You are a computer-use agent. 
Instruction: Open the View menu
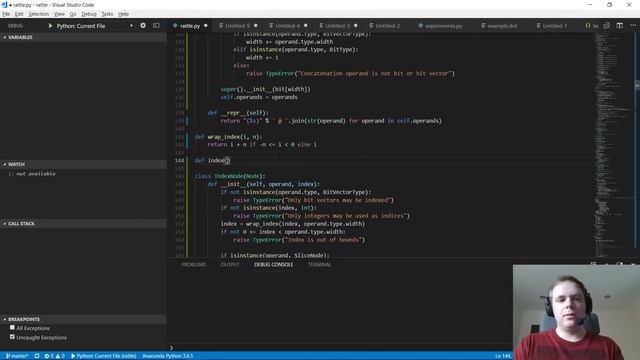pos(59,14)
